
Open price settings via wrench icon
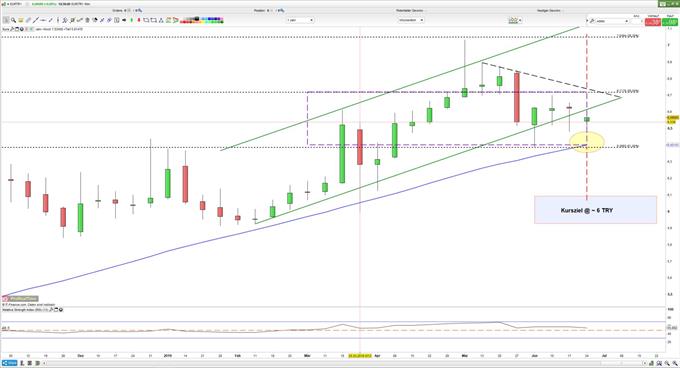coord(12,29)
